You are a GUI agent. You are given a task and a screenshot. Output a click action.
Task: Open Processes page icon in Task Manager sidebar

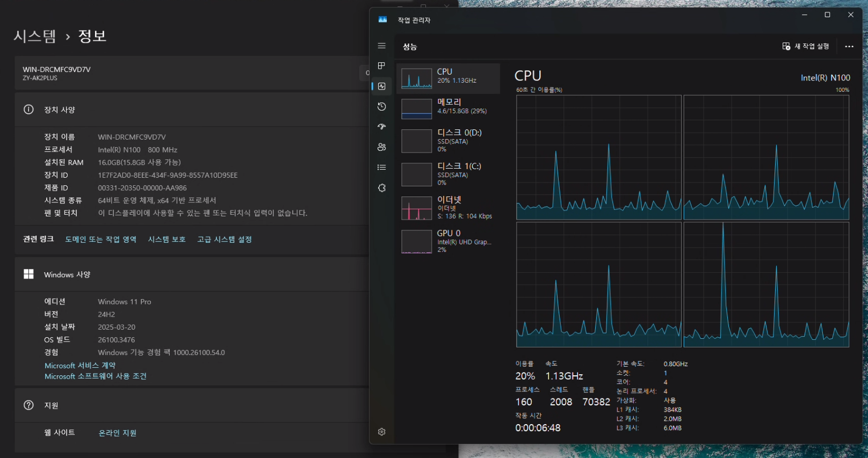pyautogui.click(x=382, y=66)
